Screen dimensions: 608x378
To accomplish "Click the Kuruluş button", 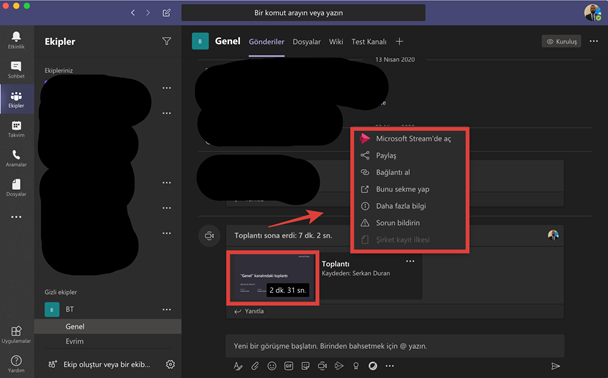I will click(x=561, y=41).
